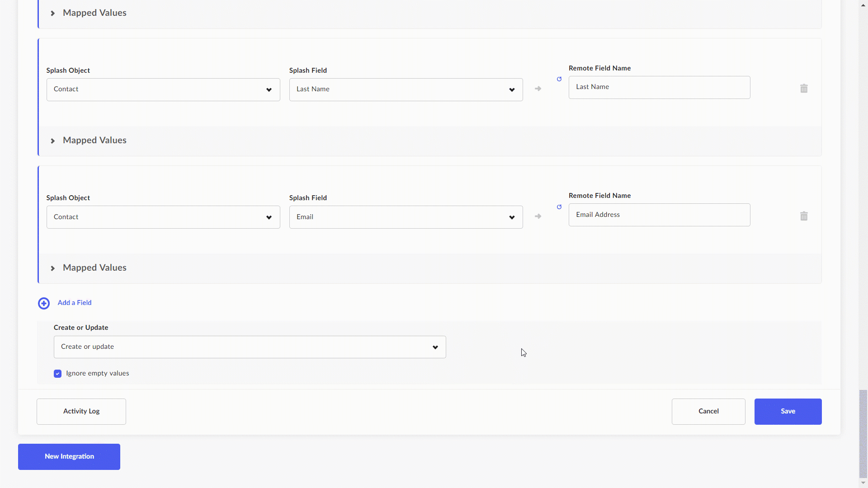Click the arrow icon beside Email field

click(x=538, y=216)
